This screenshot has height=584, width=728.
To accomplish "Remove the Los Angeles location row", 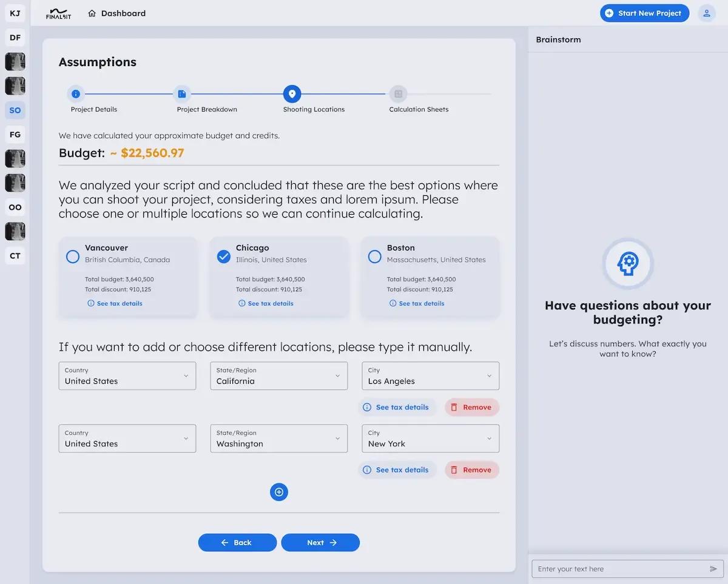I will (x=471, y=408).
